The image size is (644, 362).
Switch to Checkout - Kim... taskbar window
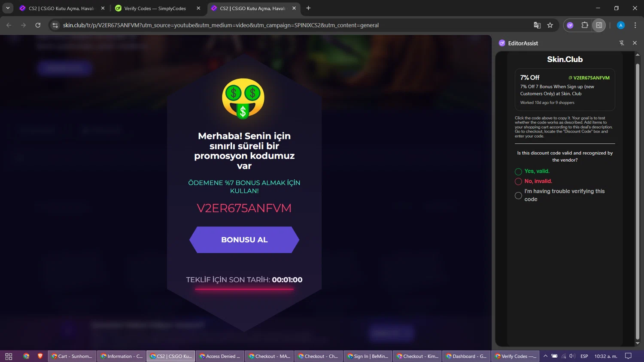417,356
